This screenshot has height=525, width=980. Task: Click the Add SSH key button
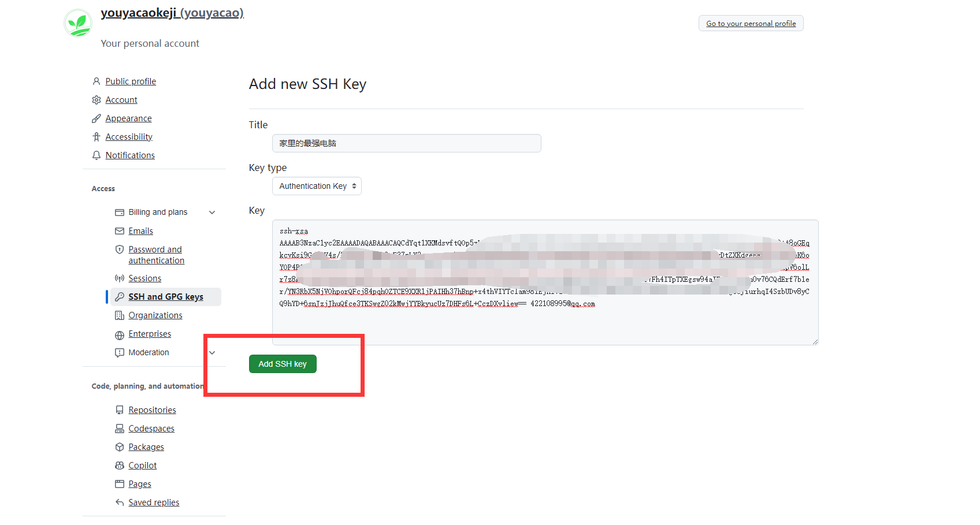[x=283, y=364]
